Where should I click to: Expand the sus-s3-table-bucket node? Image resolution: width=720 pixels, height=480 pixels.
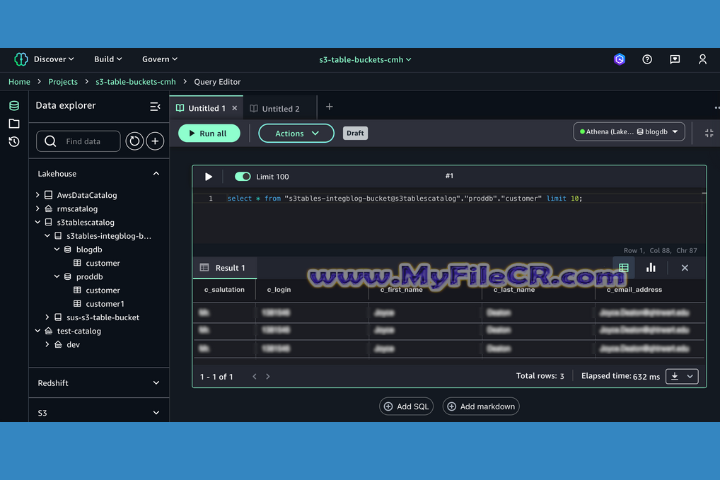[47, 317]
